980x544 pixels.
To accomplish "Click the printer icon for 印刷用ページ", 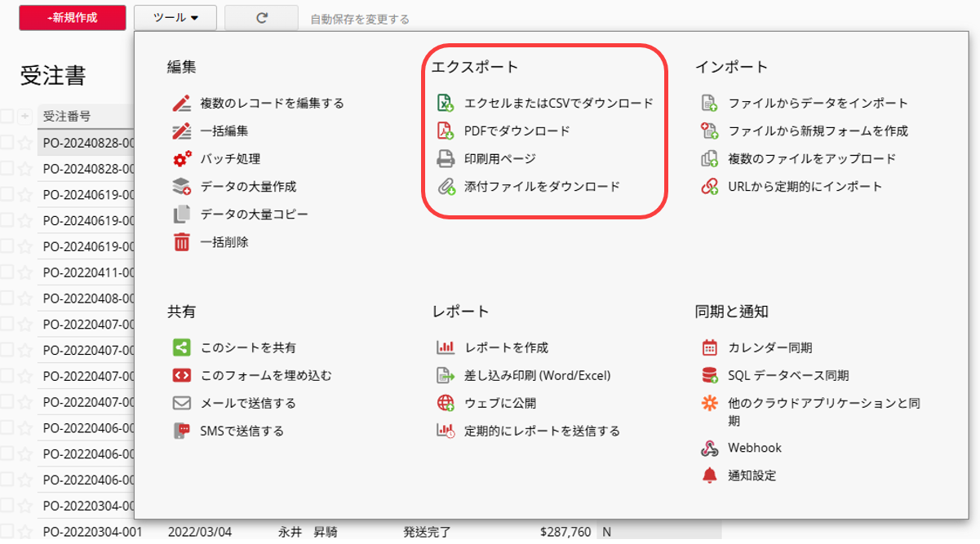I will [x=446, y=159].
